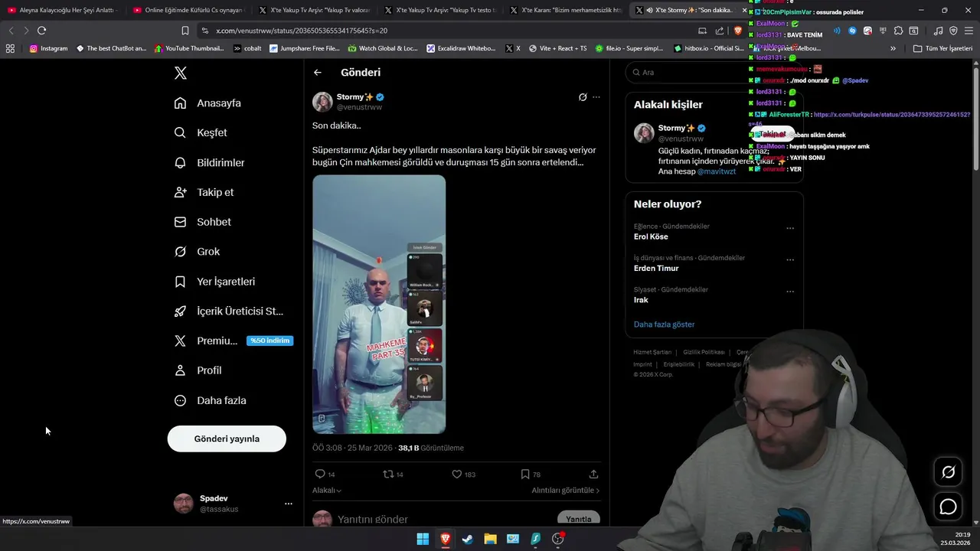Open Yer İşaretleri bookmarks

214,281
